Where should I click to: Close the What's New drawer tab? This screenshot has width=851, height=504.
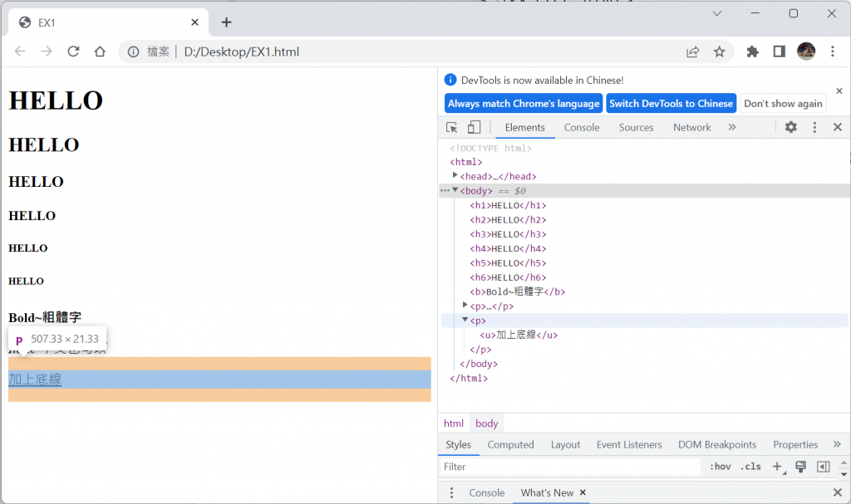tap(583, 492)
